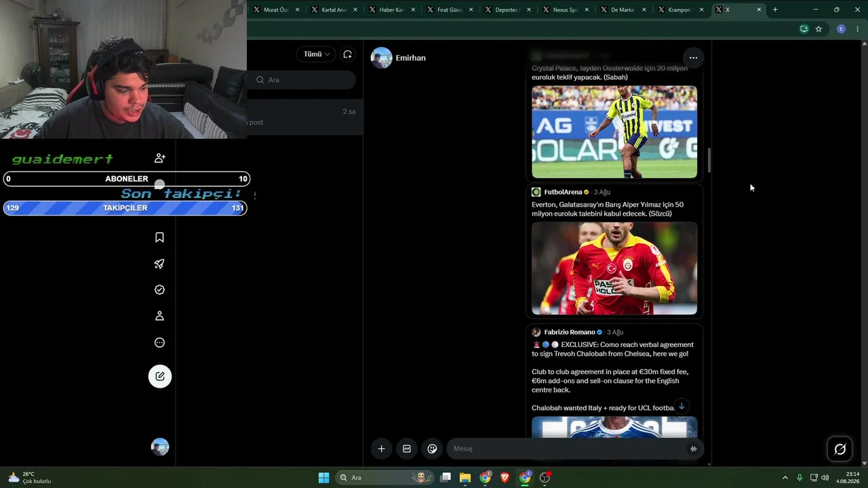
Task: Open the rocket icon in the X sidebar
Action: click(159, 264)
